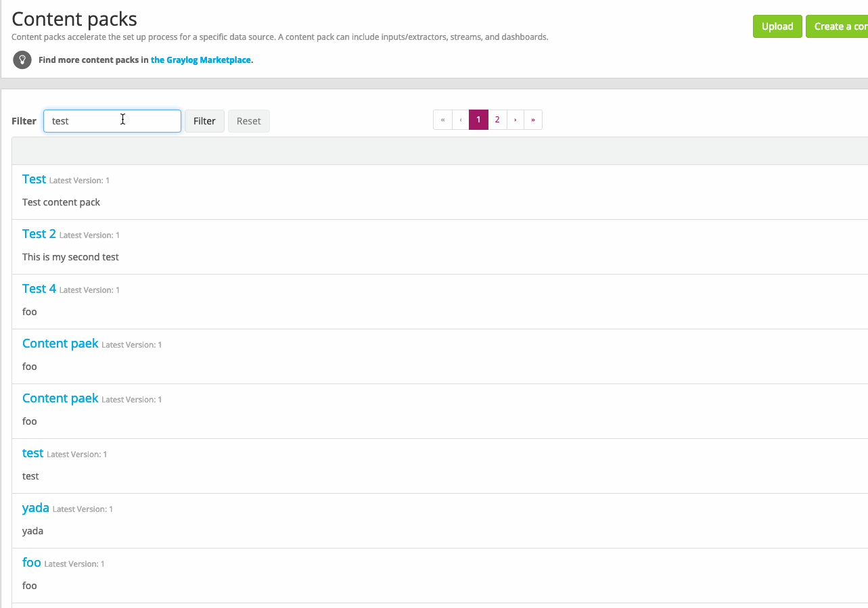Click "This is my second test" description
Screen dimensions: 868x608
point(70,257)
